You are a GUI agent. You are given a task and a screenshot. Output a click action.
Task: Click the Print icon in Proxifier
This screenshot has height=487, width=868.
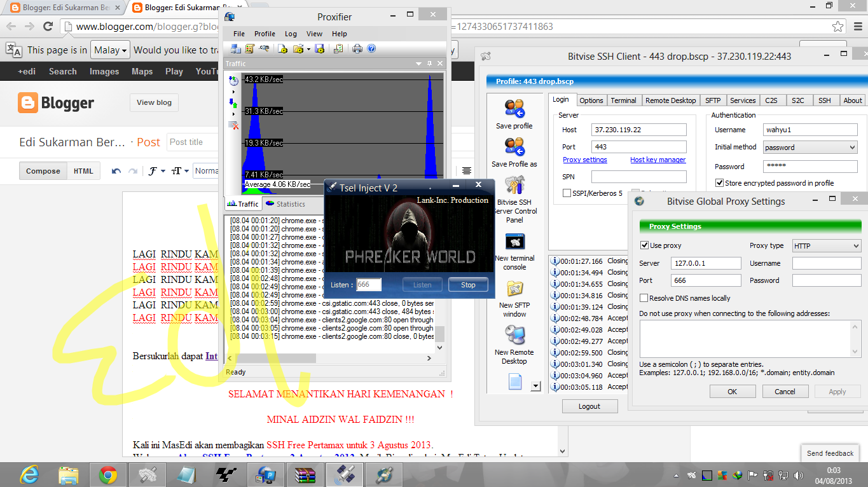357,49
